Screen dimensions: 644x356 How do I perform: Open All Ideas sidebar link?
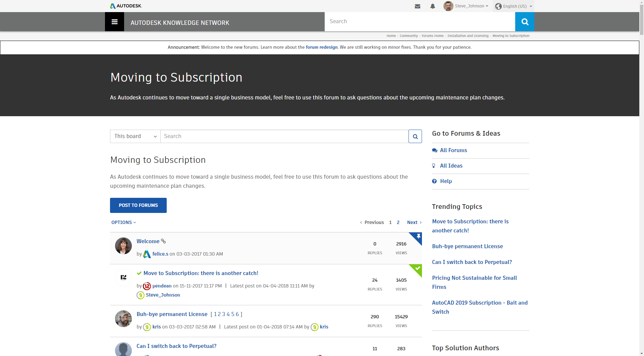(x=451, y=166)
